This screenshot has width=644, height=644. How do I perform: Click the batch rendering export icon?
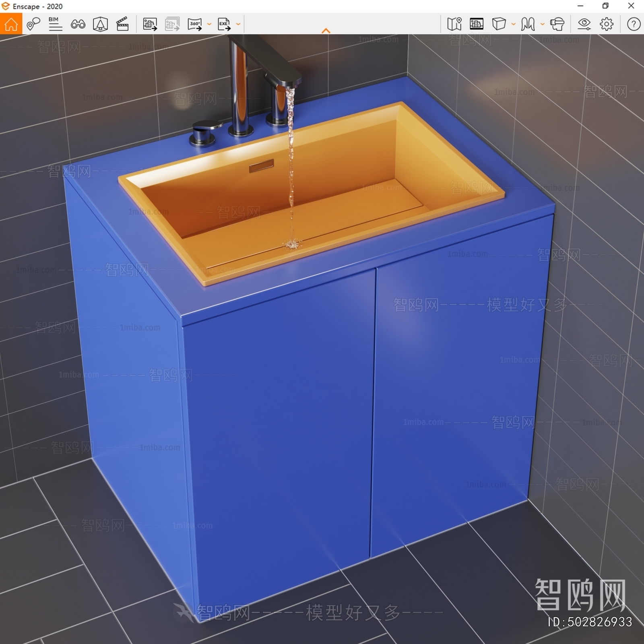(172, 24)
